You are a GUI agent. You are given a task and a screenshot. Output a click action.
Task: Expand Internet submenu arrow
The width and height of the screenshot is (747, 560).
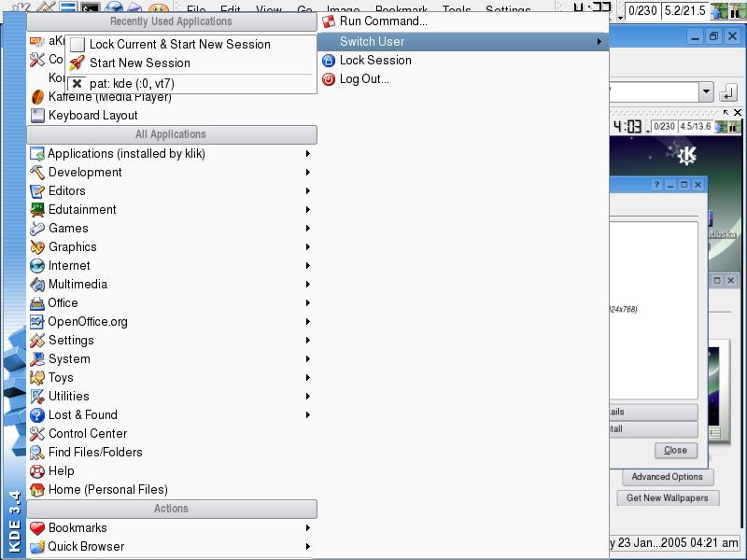(x=308, y=266)
